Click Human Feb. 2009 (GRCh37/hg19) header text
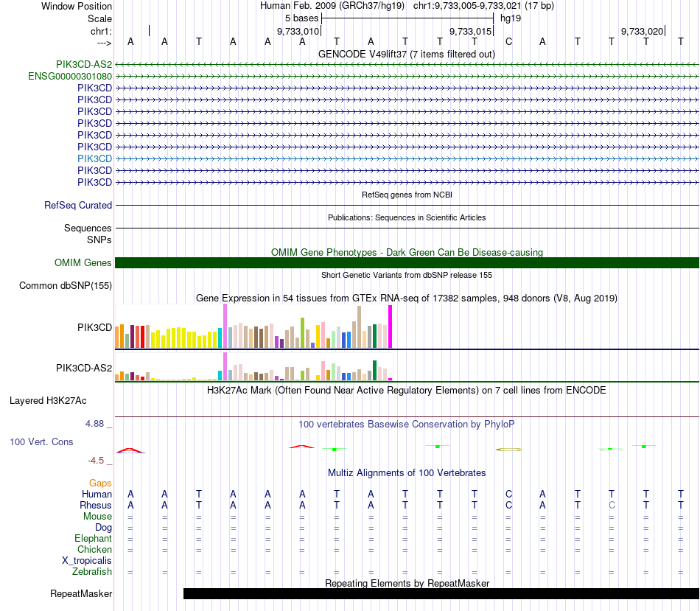 coord(332,6)
